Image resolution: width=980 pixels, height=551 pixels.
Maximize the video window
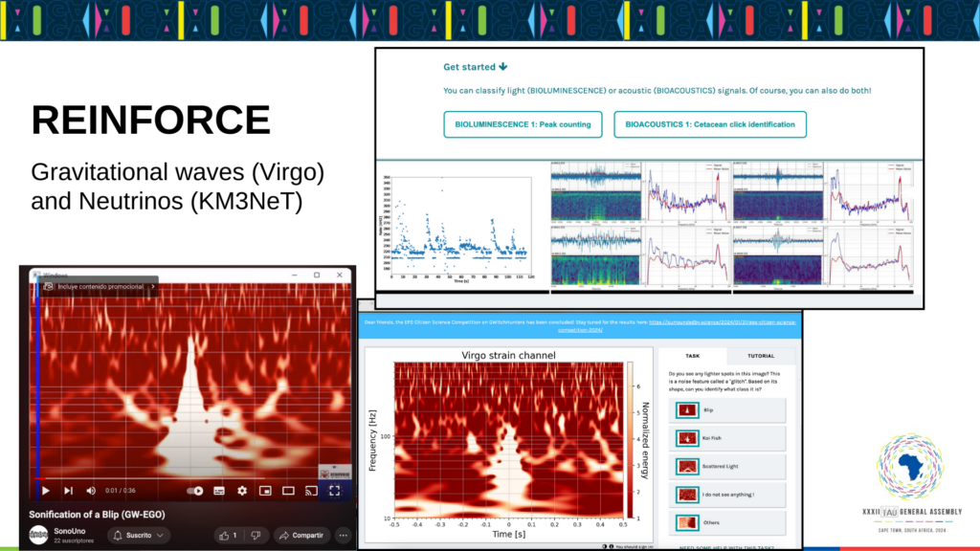[x=317, y=275]
